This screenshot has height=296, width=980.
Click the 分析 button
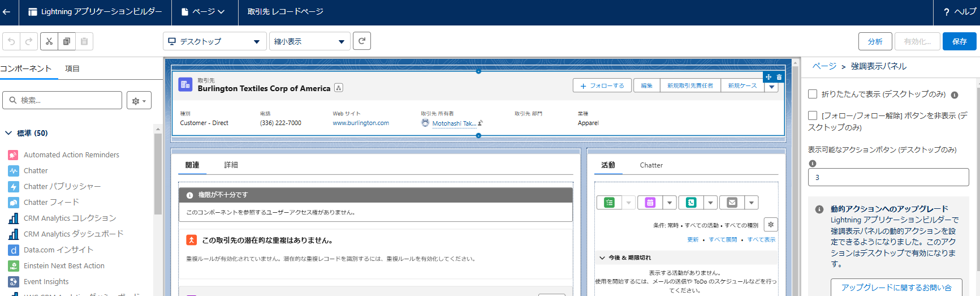875,41
